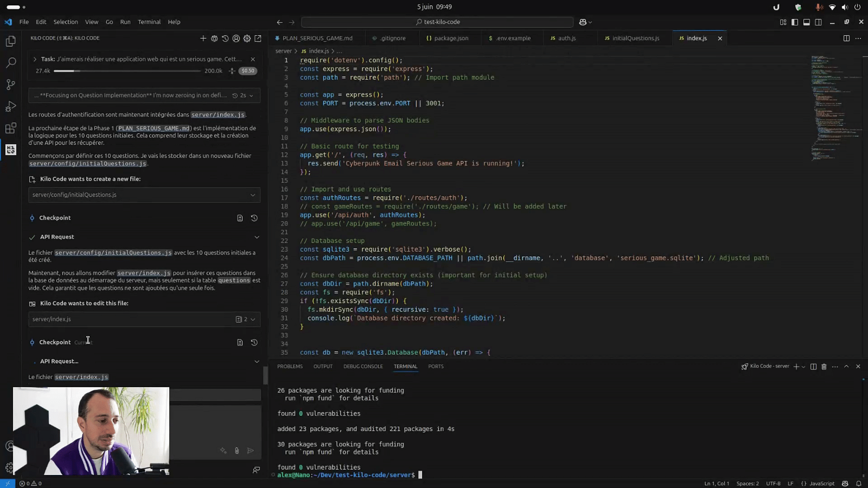Click the JavaScript language mode in status bar
Viewport: 868px width, 488px height.
tap(821, 483)
